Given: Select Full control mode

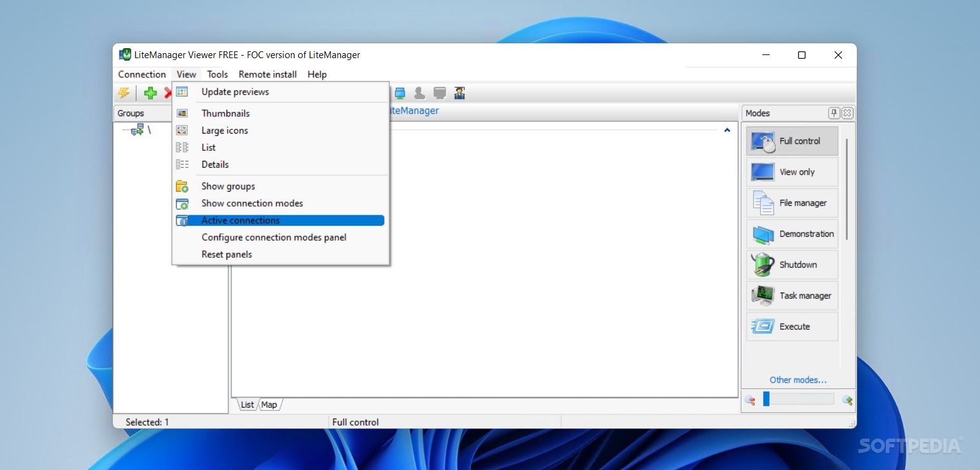Looking at the screenshot, I should click(792, 141).
